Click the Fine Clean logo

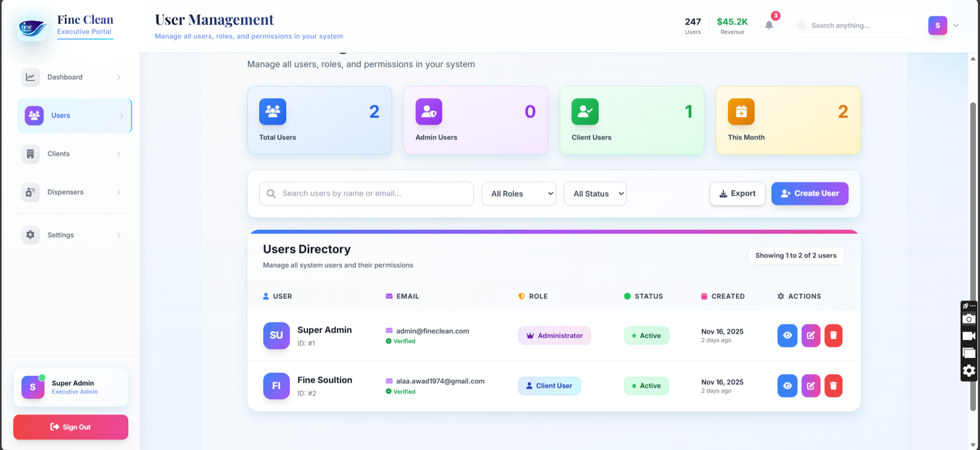(32, 28)
